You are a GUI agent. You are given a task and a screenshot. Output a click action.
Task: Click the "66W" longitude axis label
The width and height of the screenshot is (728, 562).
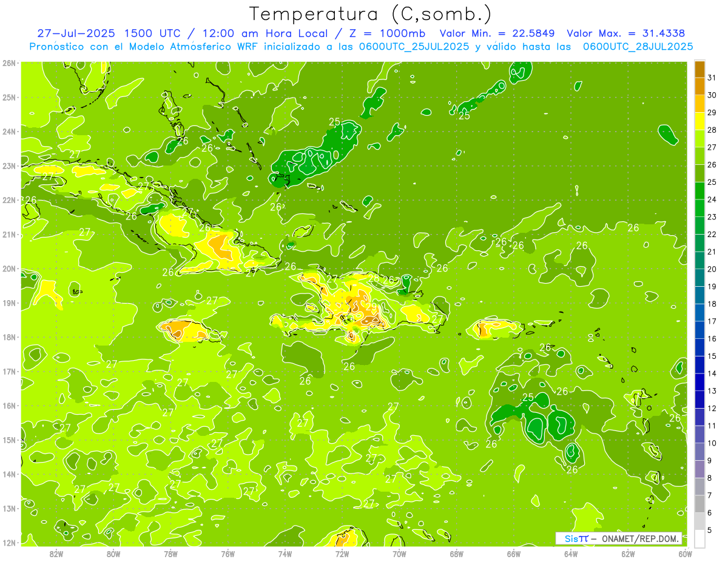[x=513, y=554]
